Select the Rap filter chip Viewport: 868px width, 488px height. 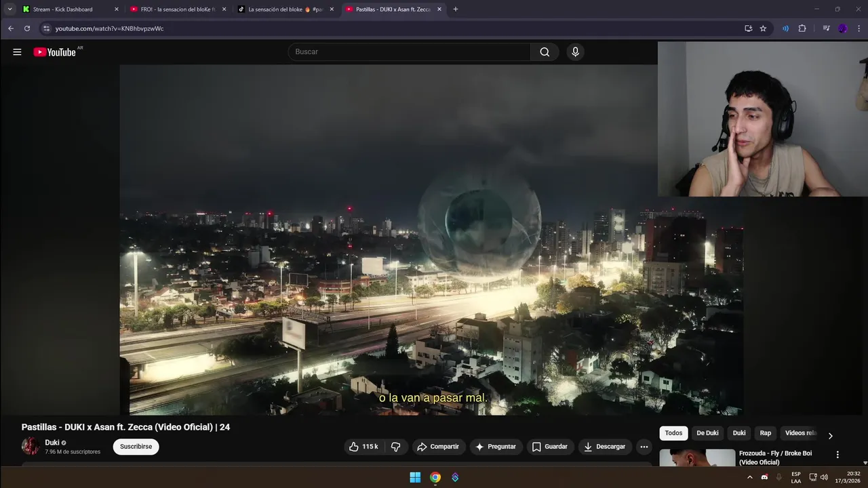click(766, 433)
